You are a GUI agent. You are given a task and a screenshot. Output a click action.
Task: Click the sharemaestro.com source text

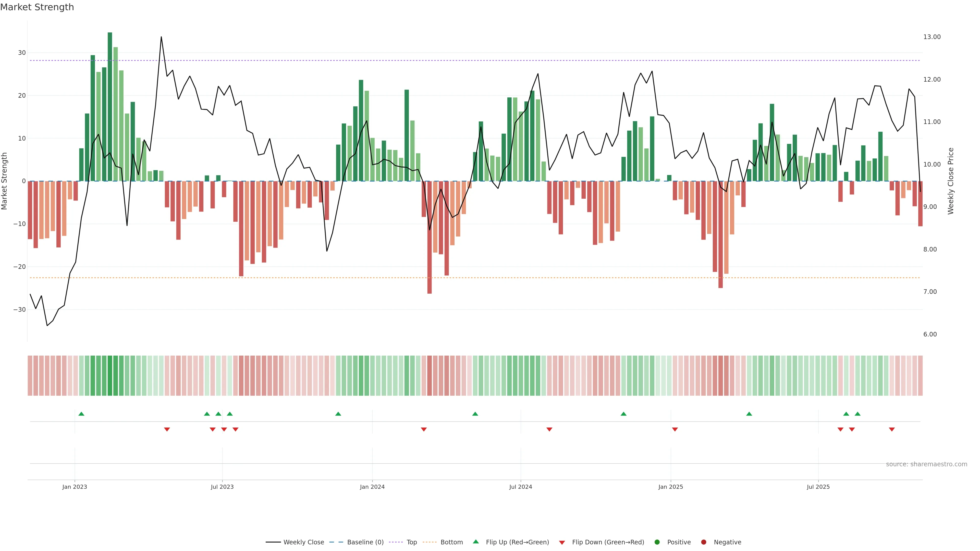click(926, 464)
